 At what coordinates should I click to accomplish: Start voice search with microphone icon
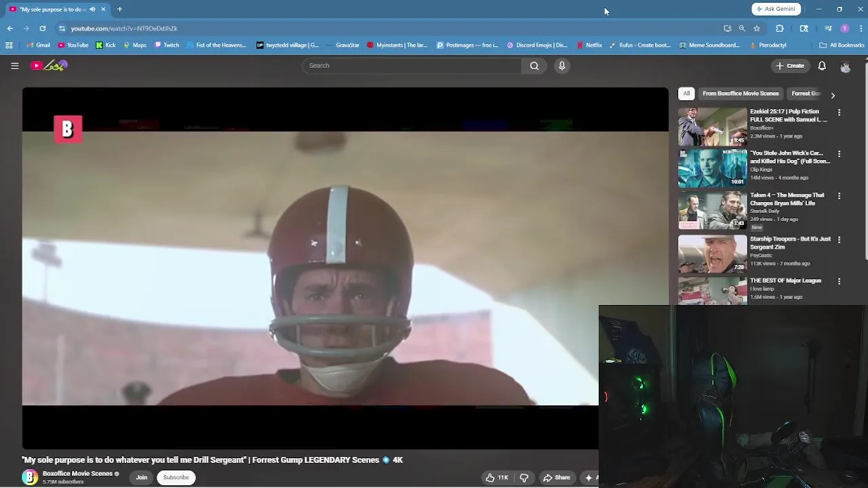[x=561, y=66]
